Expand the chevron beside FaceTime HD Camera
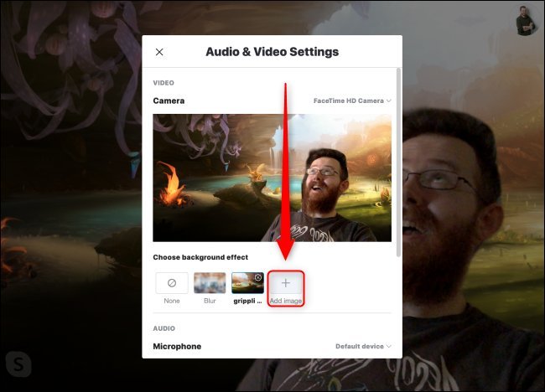This screenshot has height=392, width=545. (x=388, y=101)
